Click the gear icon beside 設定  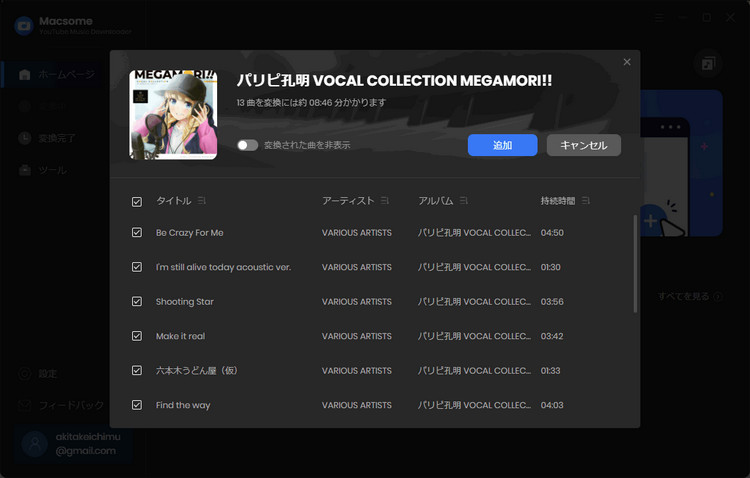24,373
